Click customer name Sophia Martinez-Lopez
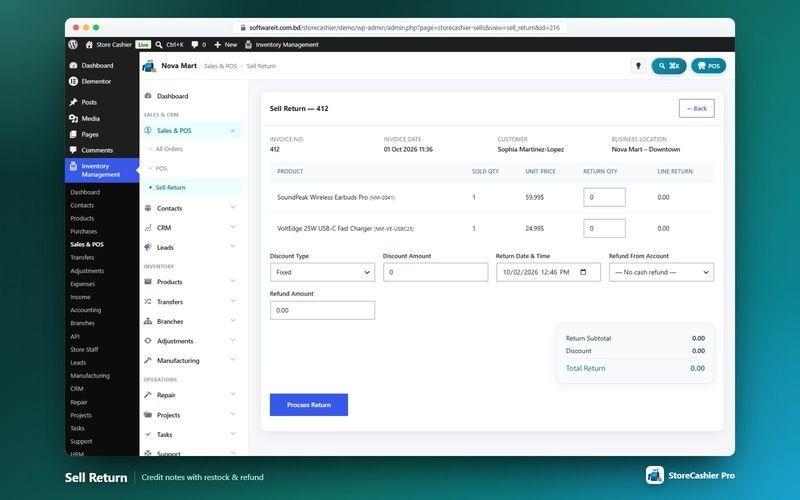The width and height of the screenshot is (800, 500). coord(531,149)
